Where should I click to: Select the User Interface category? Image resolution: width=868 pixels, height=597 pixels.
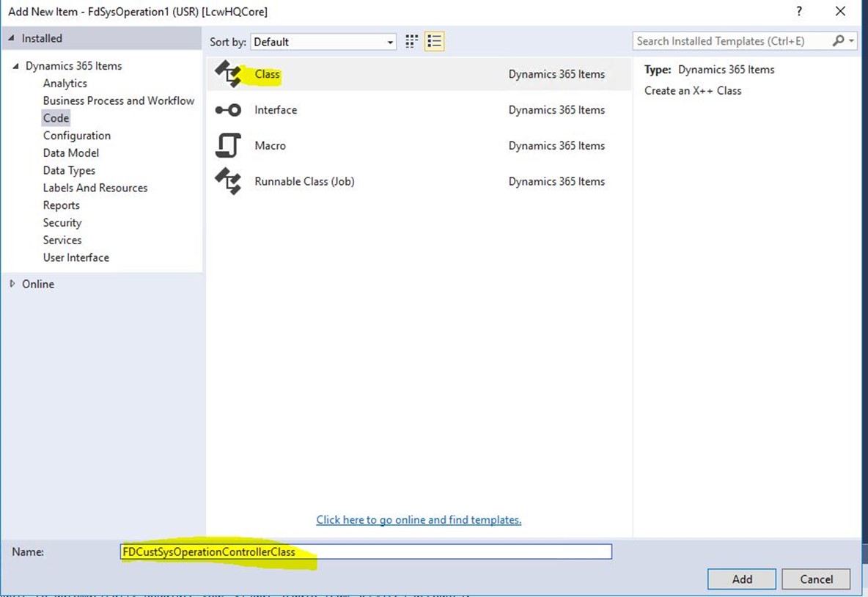[76, 257]
